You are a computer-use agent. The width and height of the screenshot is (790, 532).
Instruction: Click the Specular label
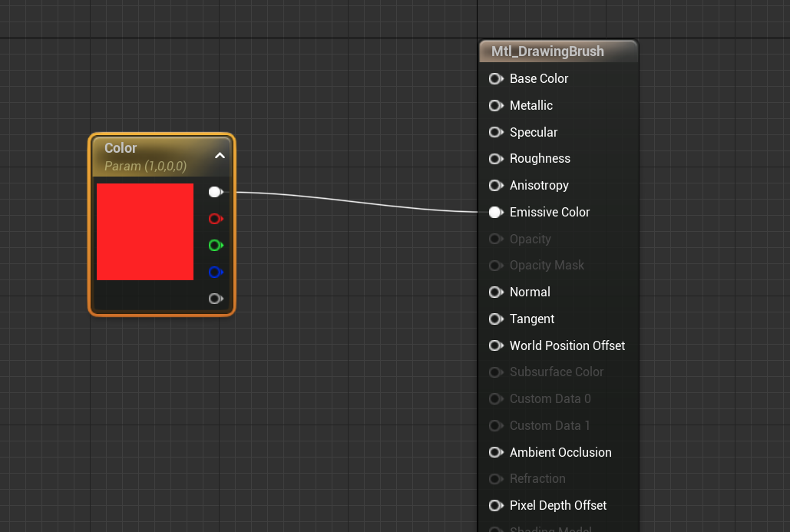[x=534, y=132]
